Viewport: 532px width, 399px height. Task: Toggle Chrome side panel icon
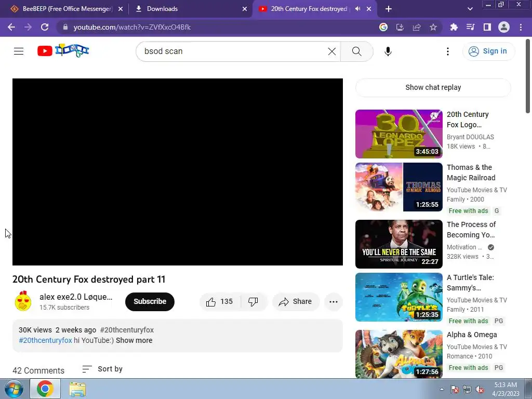click(x=487, y=27)
